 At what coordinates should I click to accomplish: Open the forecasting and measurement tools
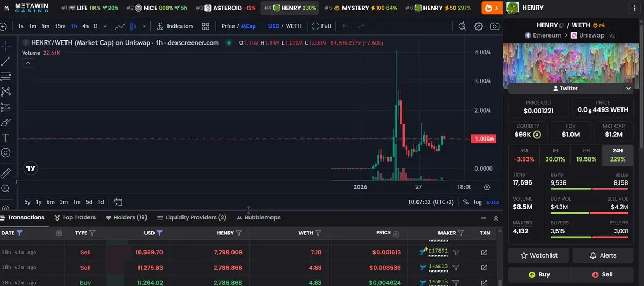5,107
